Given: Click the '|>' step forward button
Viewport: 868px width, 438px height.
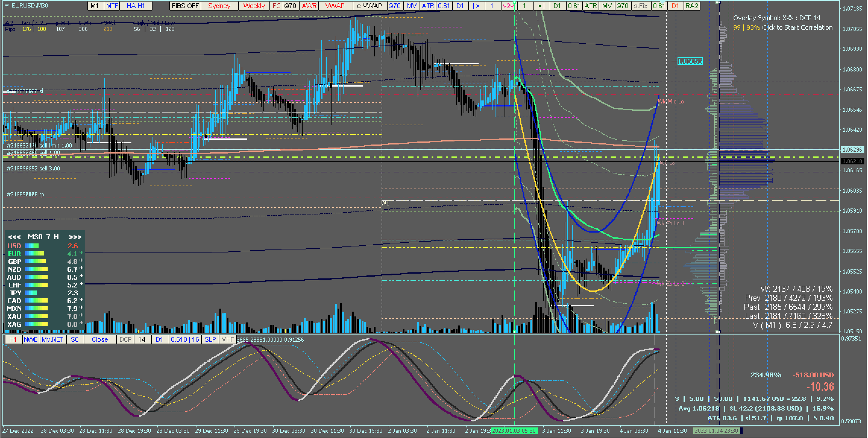Looking at the screenshot, I should pos(476,6).
